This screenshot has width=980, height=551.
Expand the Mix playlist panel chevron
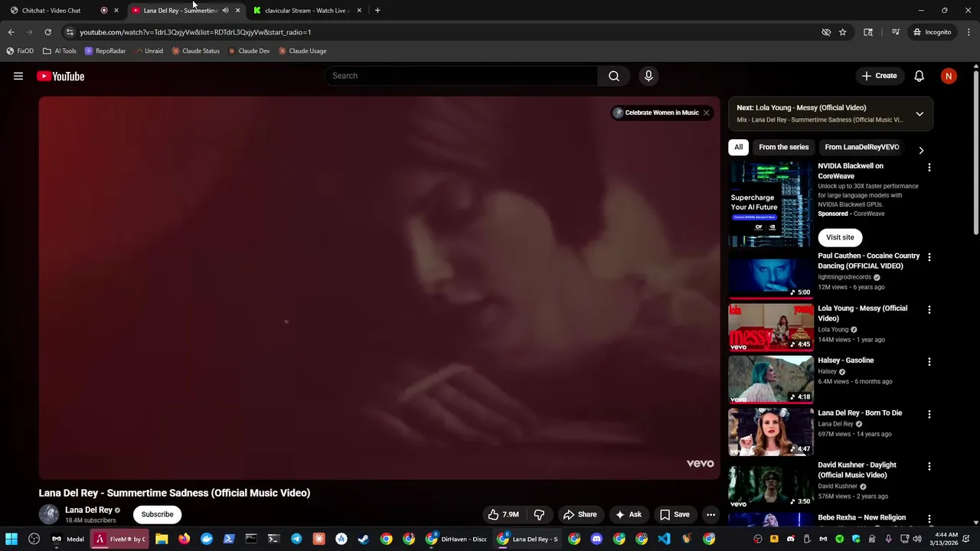coord(920,114)
